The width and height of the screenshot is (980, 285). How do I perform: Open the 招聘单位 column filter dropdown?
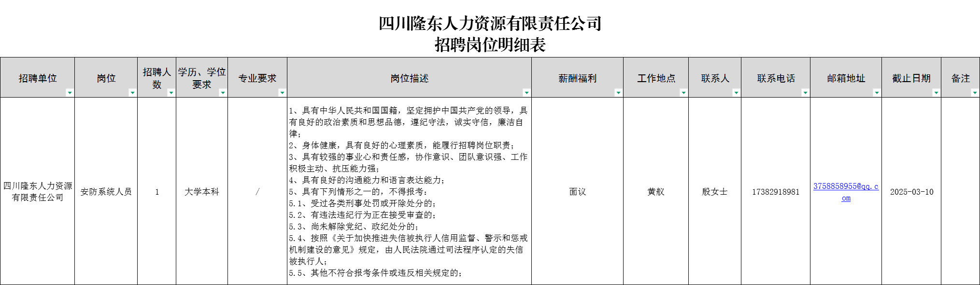[x=70, y=93]
